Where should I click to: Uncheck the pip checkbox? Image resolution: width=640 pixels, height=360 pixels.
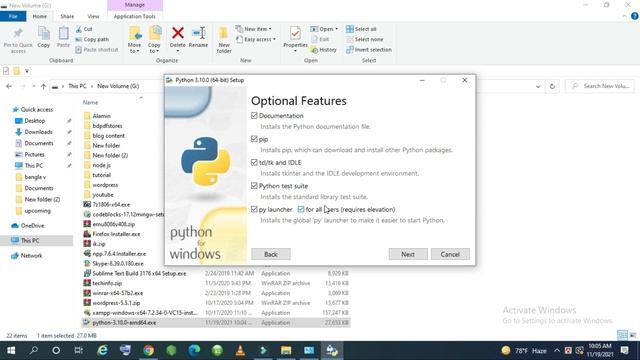pyautogui.click(x=254, y=139)
